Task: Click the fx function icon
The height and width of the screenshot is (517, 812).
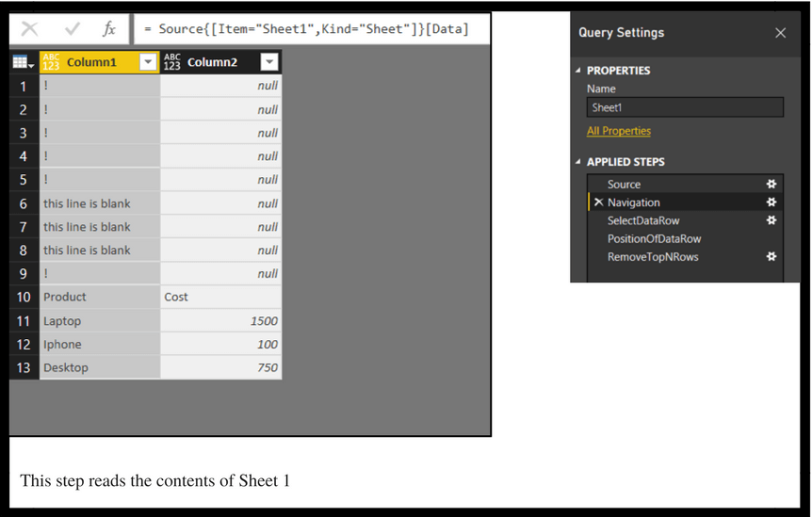Action: [109, 29]
